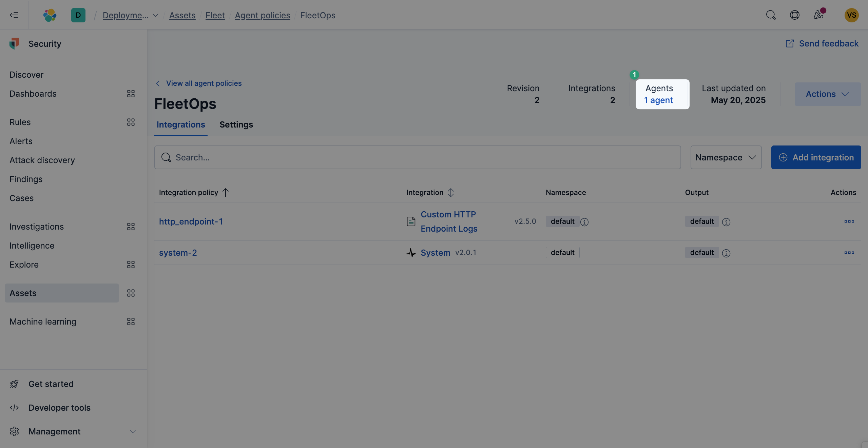This screenshot has width=868, height=448.
Task: Click the System integration pulse icon
Action: click(x=411, y=253)
